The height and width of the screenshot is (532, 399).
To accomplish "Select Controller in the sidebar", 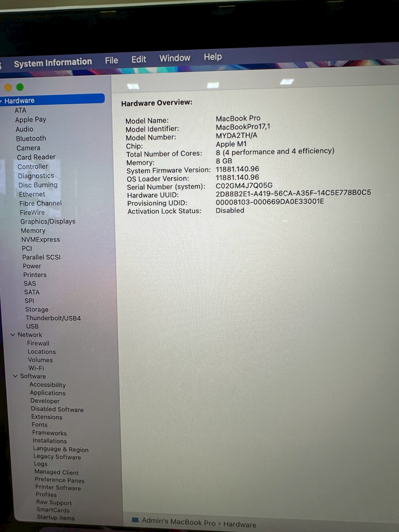I will tap(33, 167).
